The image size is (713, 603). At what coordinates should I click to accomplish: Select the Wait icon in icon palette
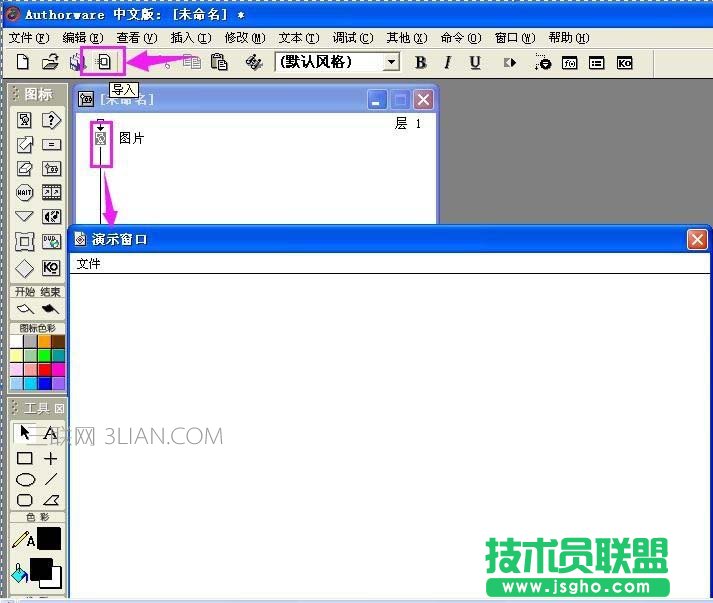(x=25, y=192)
